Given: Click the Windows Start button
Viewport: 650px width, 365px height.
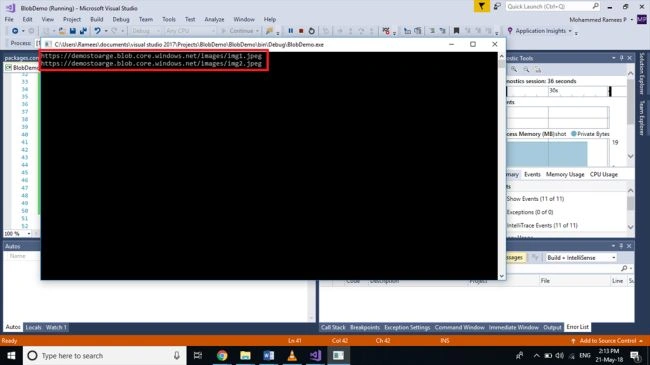Looking at the screenshot, I should coord(11,355).
